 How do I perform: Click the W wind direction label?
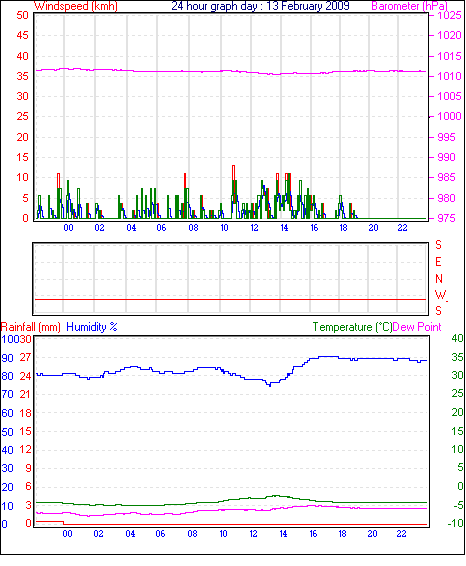point(440,295)
